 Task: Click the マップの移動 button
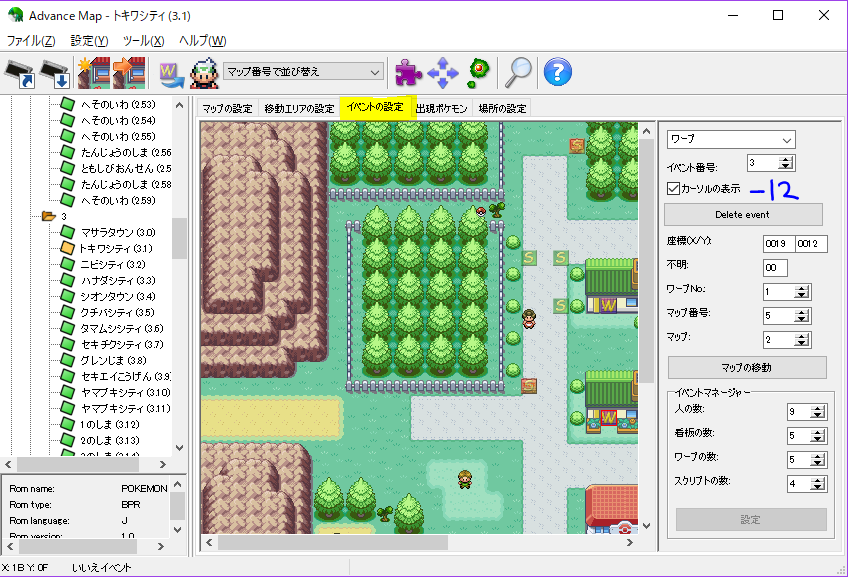[x=747, y=368]
